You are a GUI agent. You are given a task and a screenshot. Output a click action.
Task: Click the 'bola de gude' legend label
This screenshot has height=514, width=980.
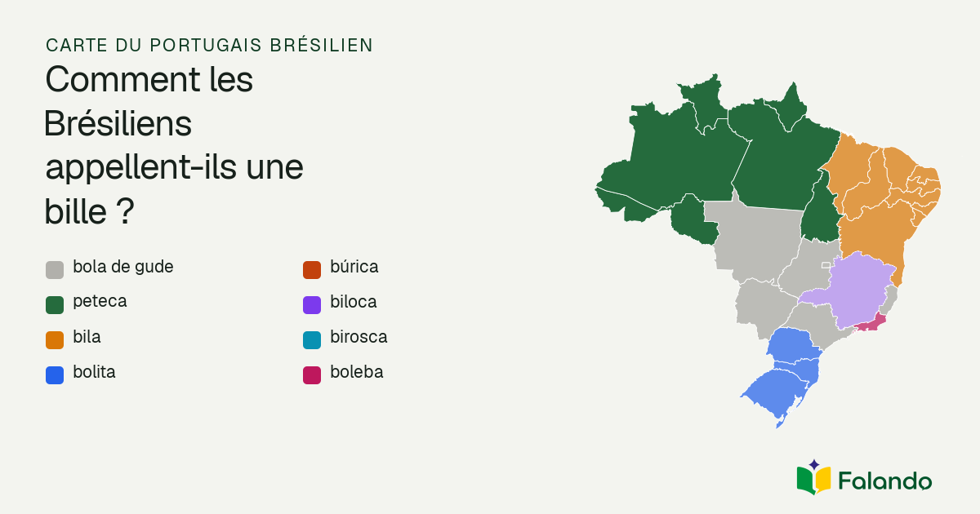point(123,267)
